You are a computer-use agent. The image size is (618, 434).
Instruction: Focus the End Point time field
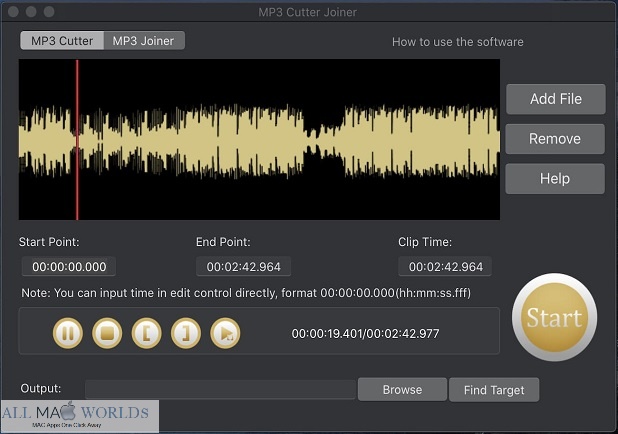(244, 267)
